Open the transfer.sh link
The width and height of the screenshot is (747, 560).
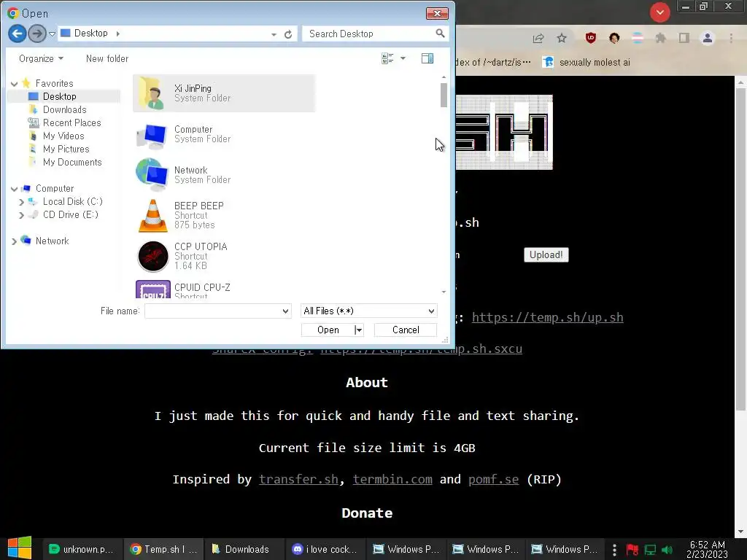(x=298, y=480)
